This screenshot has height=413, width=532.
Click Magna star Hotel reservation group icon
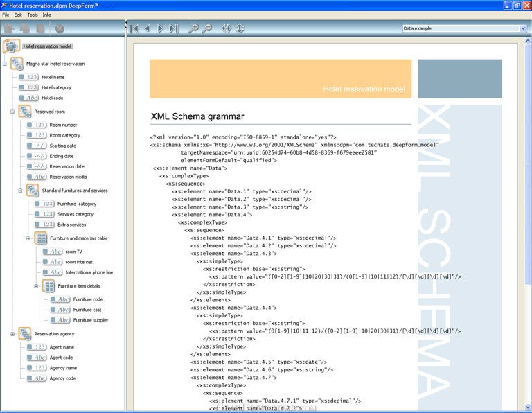pos(17,64)
